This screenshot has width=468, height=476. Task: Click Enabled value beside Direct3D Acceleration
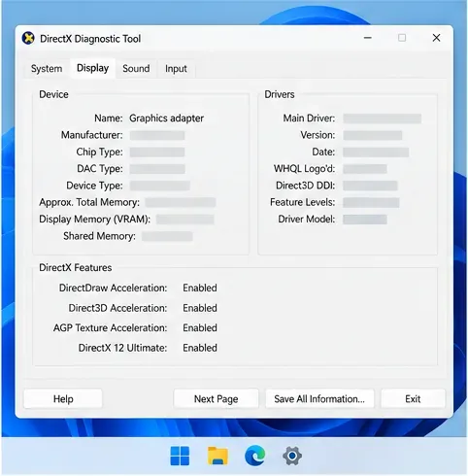[200, 308]
